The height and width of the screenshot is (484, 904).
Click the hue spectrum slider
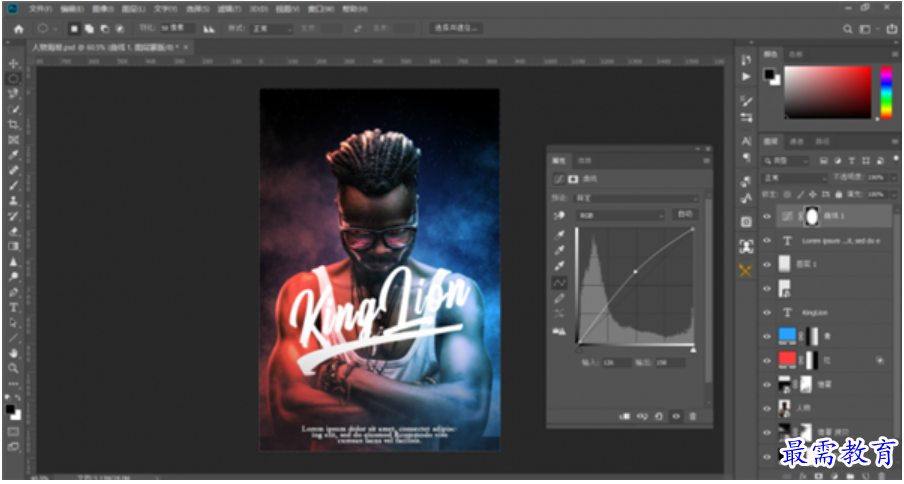(886, 92)
